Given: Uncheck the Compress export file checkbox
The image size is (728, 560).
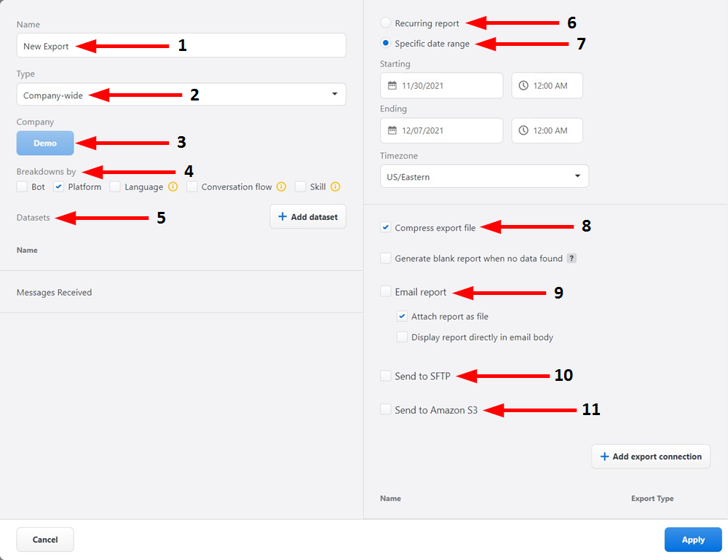Looking at the screenshot, I should tap(385, 228).
